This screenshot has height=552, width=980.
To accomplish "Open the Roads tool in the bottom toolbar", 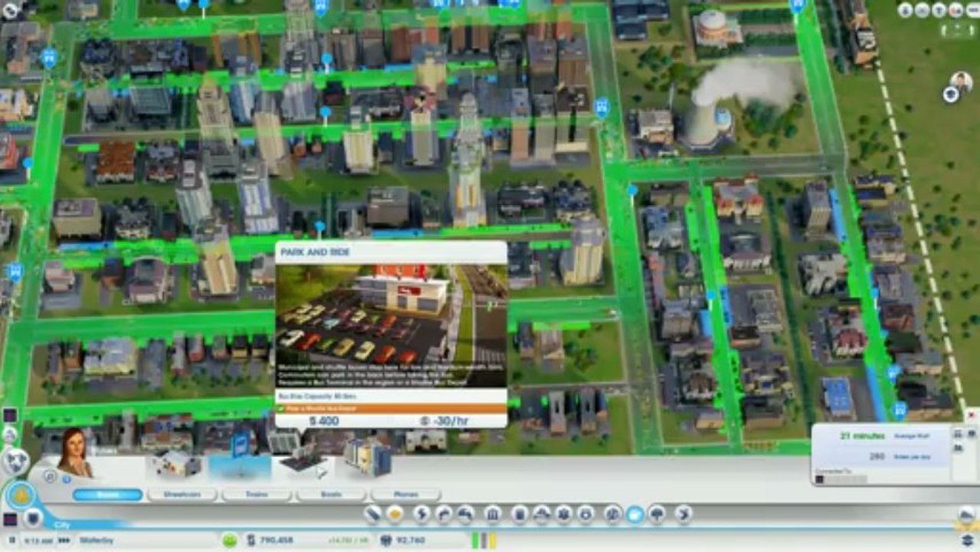I will click(x=373, y=514).
